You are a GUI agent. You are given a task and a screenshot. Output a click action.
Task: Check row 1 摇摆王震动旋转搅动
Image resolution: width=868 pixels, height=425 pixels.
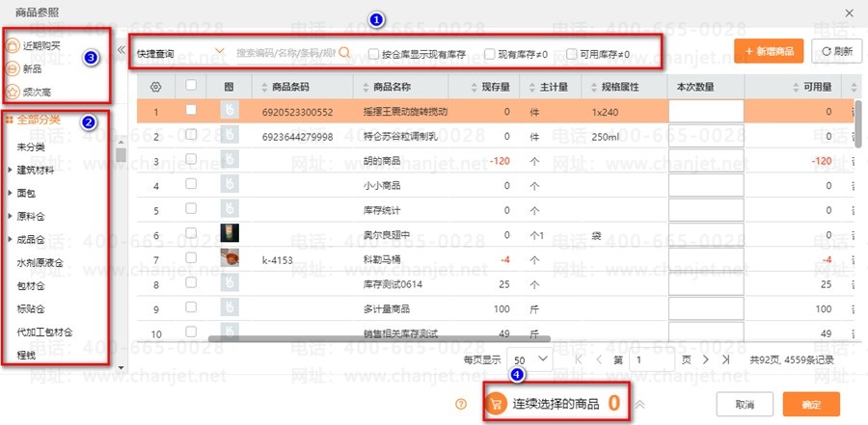pos(191,110)
